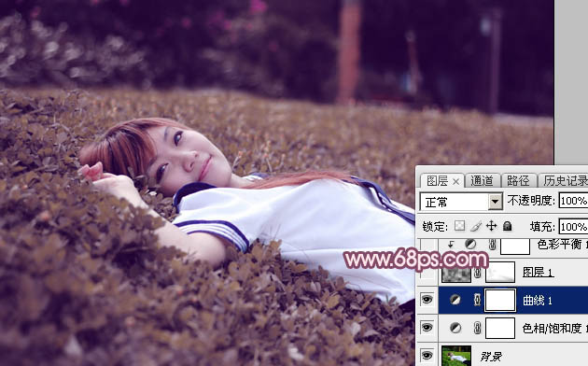Toggle lock all padlock icon
Viewport: 588px width, 366px height.
click(508, 226)
